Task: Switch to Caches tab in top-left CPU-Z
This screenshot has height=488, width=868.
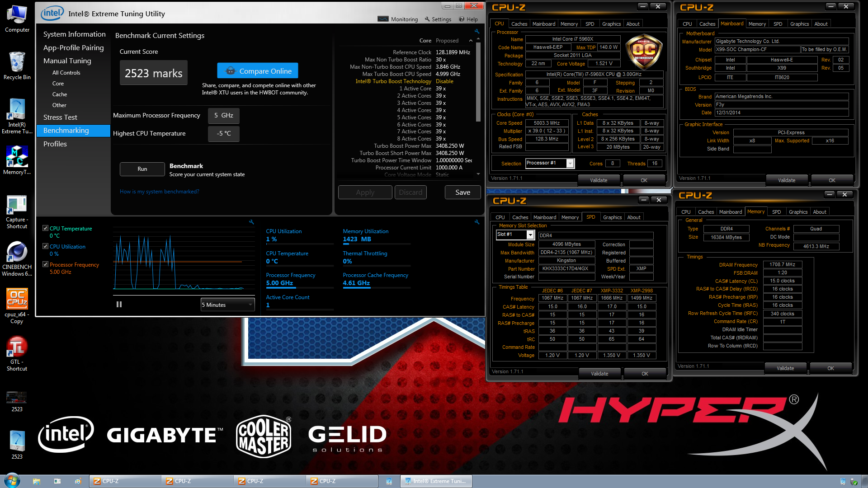Action: click(519, 24)
